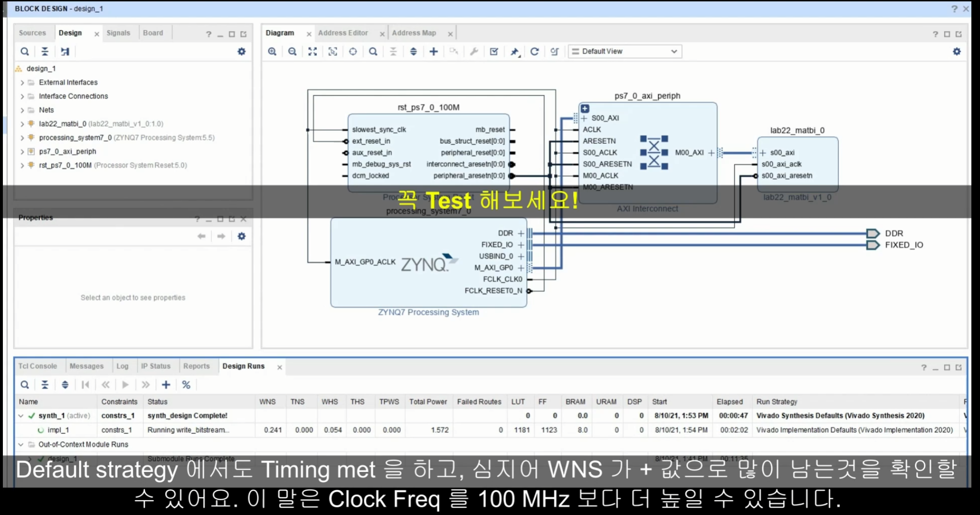Switch to the Board tab
The image size is (980, 515).
pyautogui.click(x=153, y=33)
